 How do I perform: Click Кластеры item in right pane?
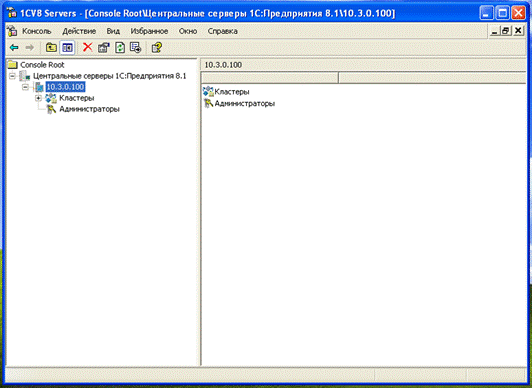click(x=232, y=92)
